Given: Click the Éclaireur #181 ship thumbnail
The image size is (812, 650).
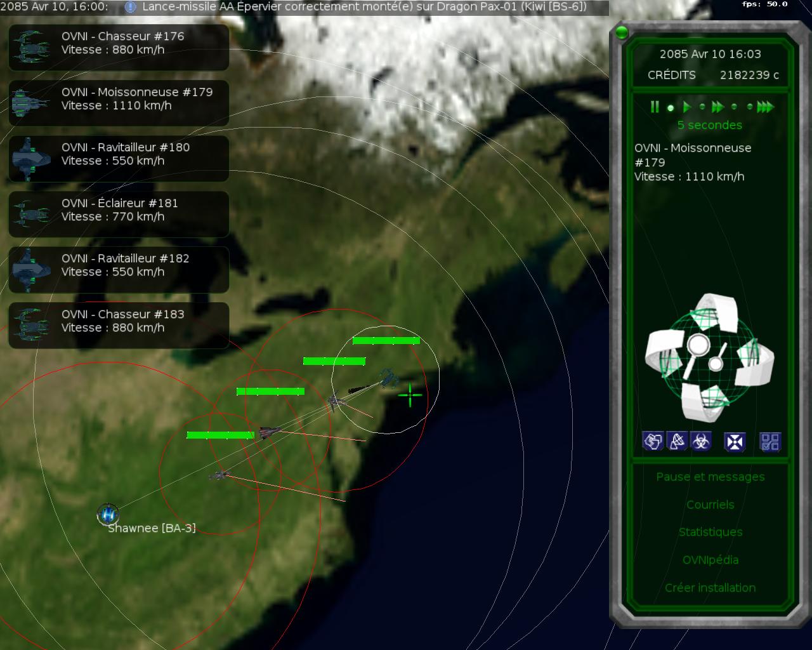Looking at the screenshot, I should point(31,214).
